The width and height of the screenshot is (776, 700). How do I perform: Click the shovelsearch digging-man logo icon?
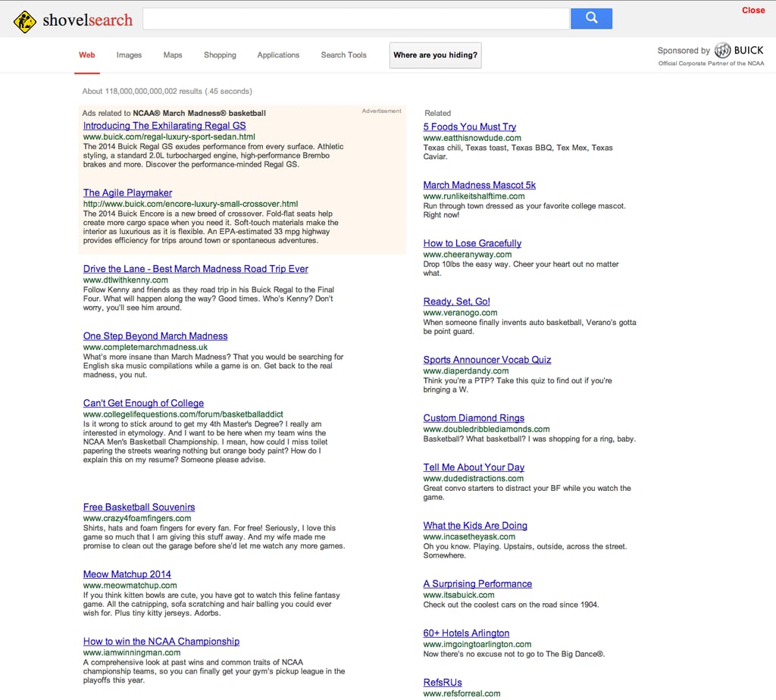[x=25, y=21]
